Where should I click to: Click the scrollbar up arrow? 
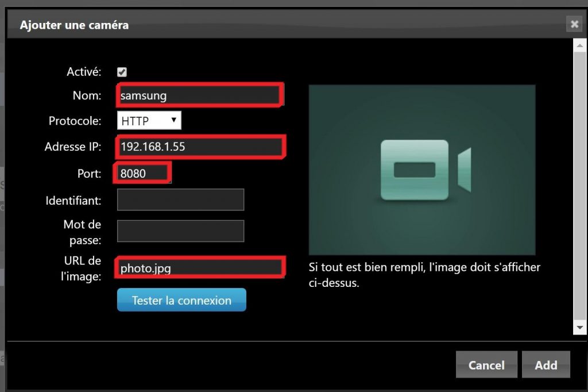tap(580, 45)
